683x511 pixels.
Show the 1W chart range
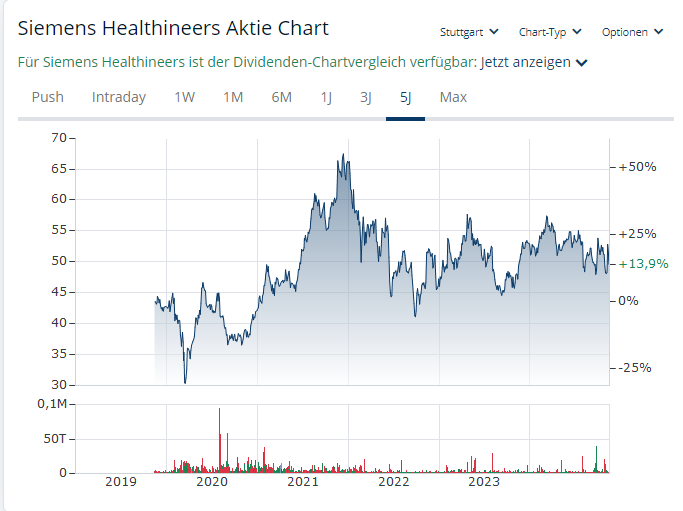[185, 97]
